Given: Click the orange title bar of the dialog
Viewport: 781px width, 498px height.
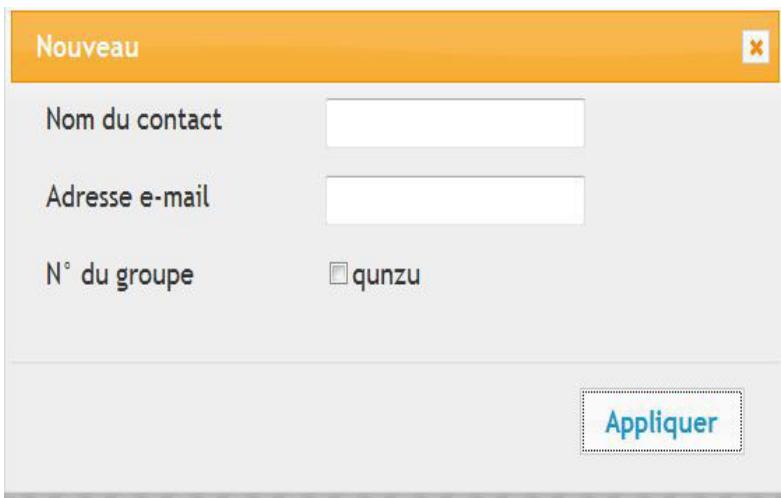Looking at the screenshot, I should pos(400,47).
